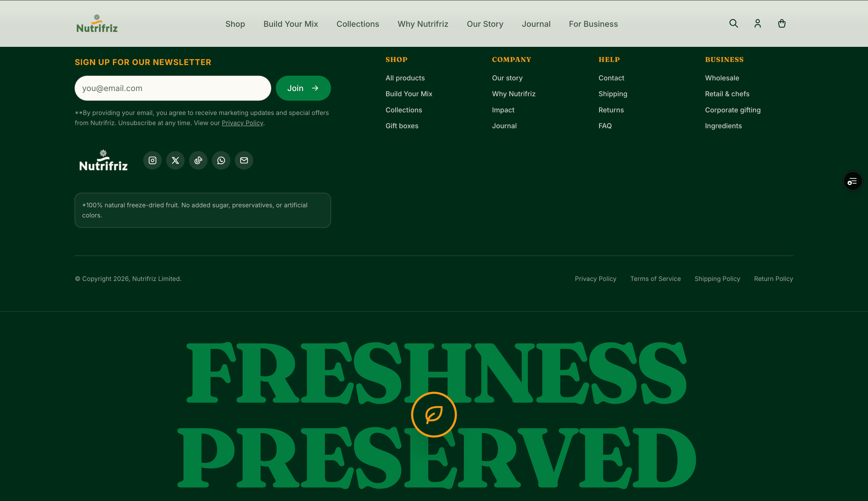Image resolution: width=868 pixels, height=501 pixels.
Task: Open the Shipping help link
Action: pos(613,94)
